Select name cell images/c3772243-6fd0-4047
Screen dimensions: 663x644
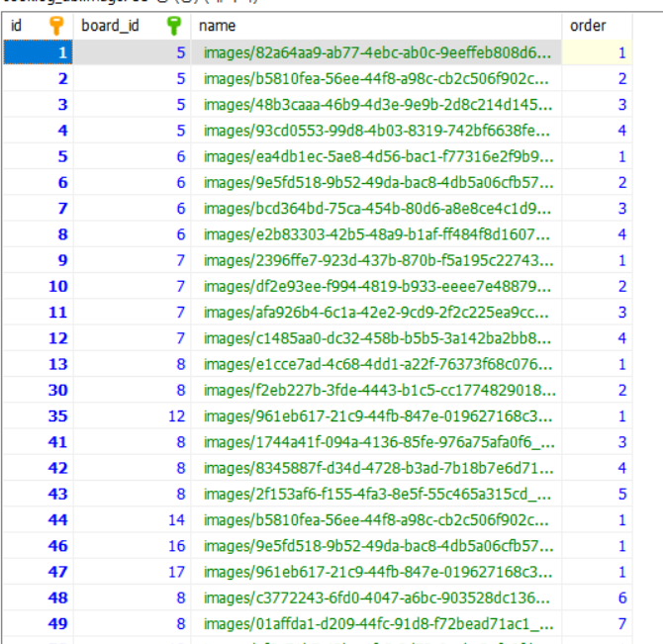pyautogui.click(x=376, y=598)
